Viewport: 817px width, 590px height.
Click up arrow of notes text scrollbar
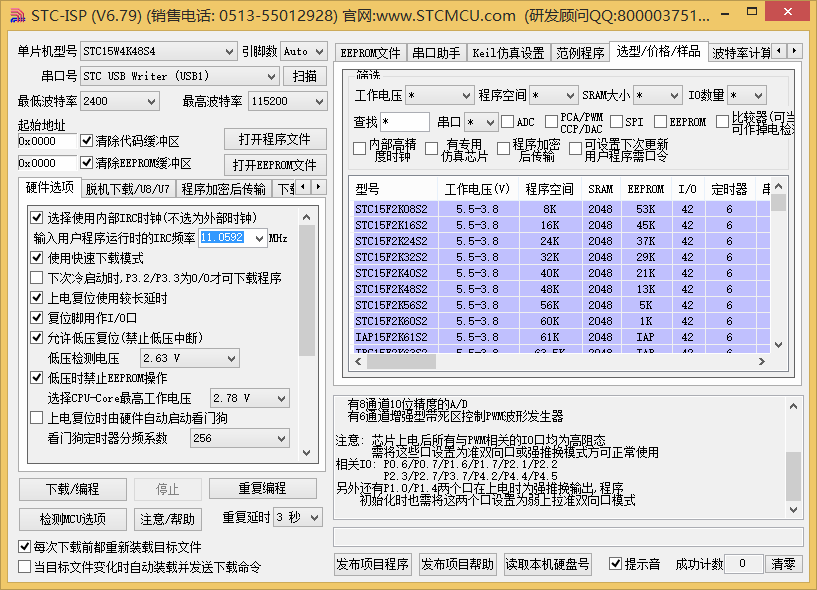(793, 406)
